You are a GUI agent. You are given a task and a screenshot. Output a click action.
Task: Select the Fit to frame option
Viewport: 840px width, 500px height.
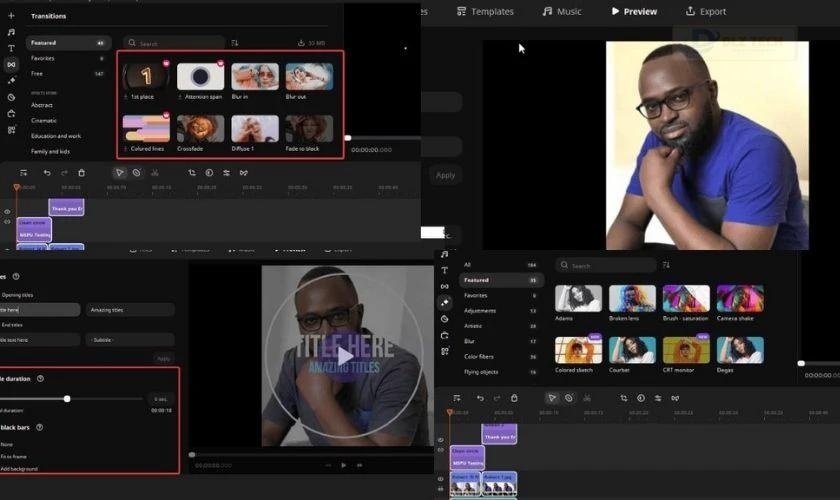[x=13, y=457]
